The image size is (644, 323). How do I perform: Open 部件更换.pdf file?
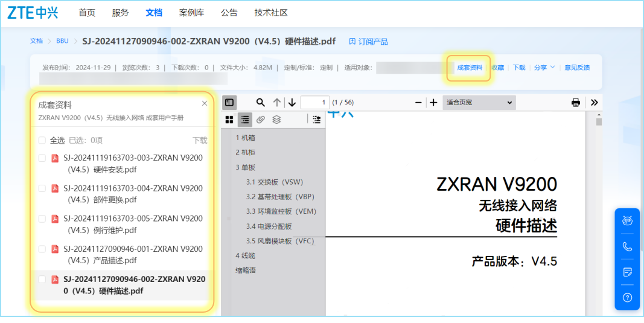(133, 194)
